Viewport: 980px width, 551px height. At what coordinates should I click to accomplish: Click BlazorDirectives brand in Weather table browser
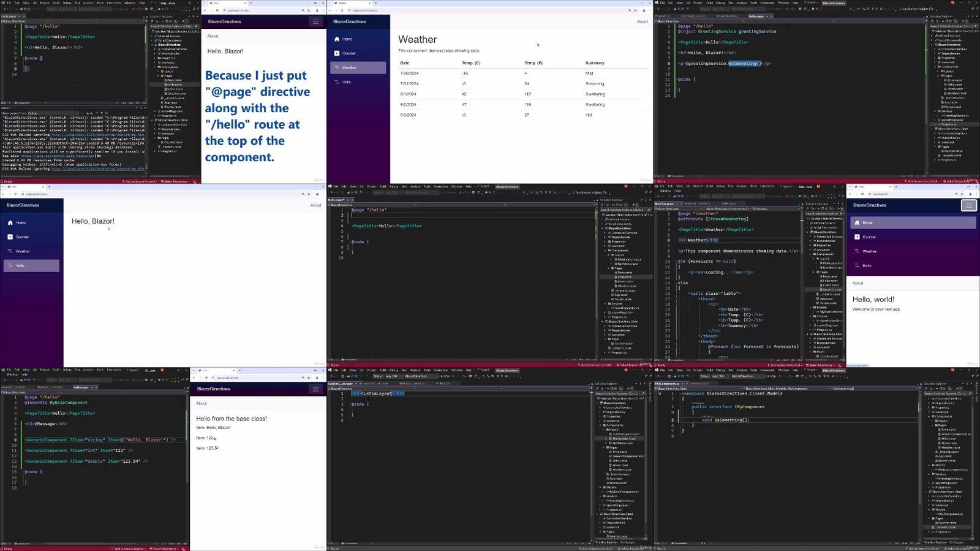(350, 21)
